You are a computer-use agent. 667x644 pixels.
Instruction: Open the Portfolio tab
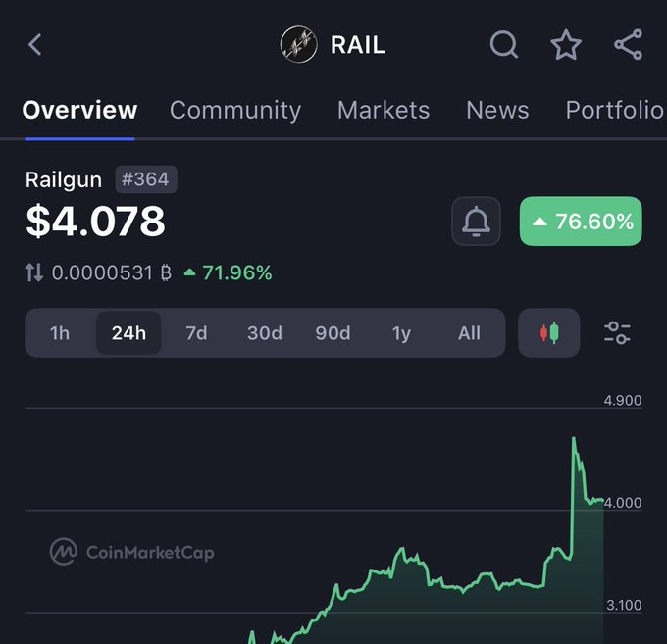click(615, 110)
